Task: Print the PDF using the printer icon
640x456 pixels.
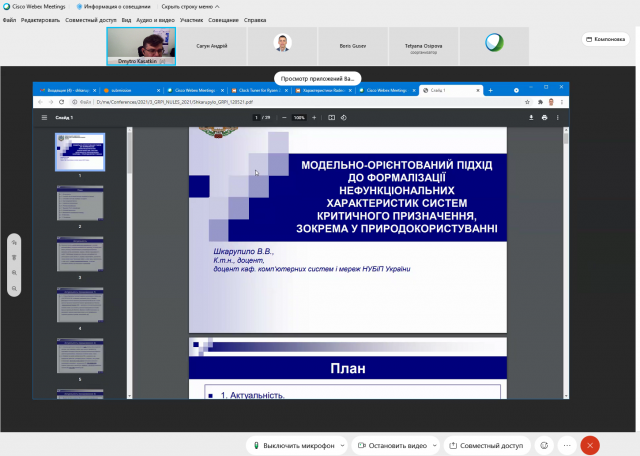Action: 544,118
